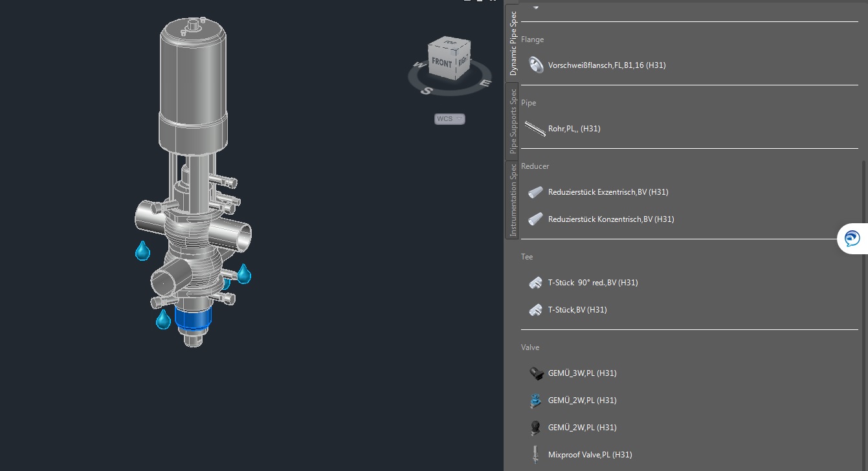The width and height of the screenshot is (868, 471).
Task: Click the Reduzierstück Exzentrisch reducer icon
Action: pyautogui.click(x=535, y=192)
